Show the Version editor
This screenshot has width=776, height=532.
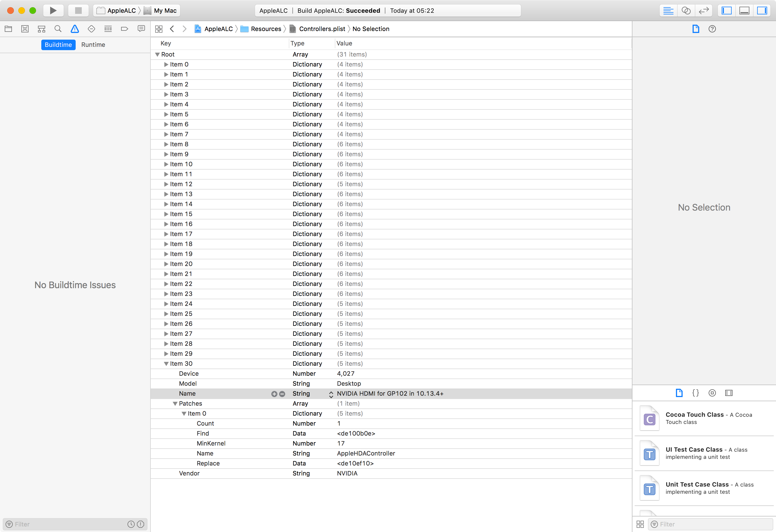click(704, 11)
